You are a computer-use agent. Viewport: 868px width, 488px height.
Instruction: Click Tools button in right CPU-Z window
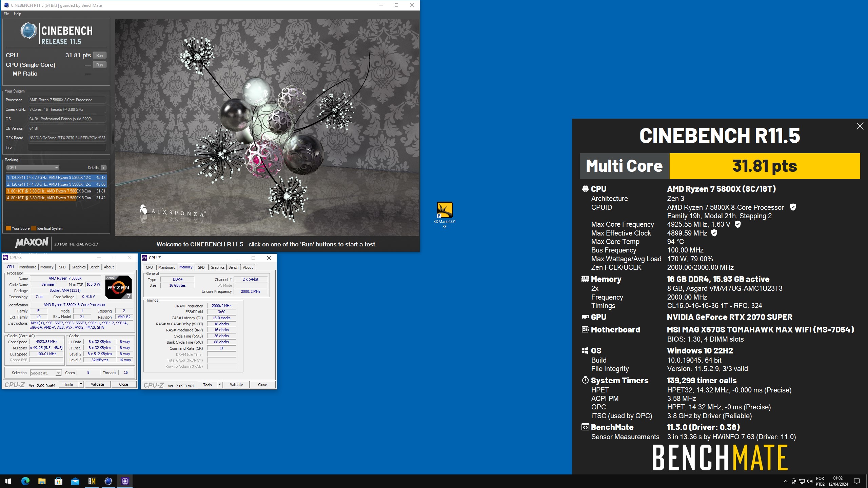208,385
